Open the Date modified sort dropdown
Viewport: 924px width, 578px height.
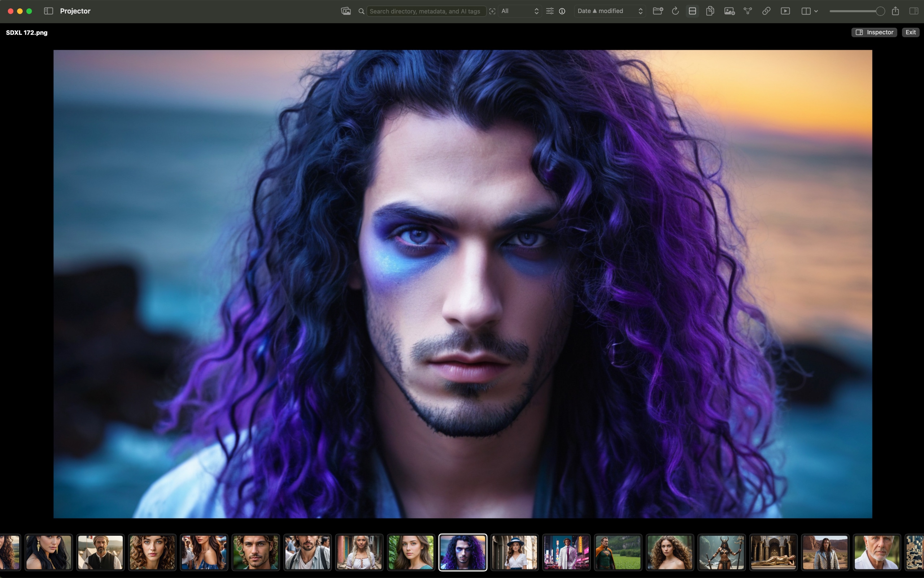tap(610, 11)
